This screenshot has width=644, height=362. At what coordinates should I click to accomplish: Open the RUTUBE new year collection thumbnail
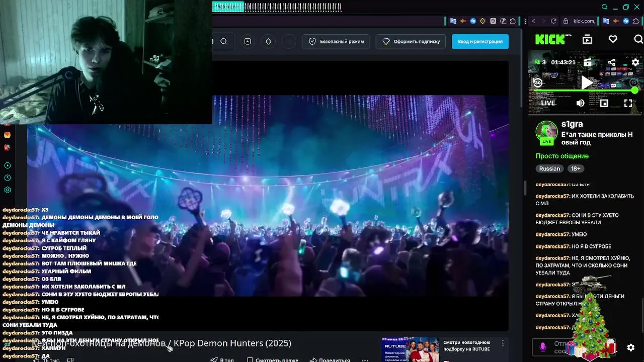[x=410, y=349]
